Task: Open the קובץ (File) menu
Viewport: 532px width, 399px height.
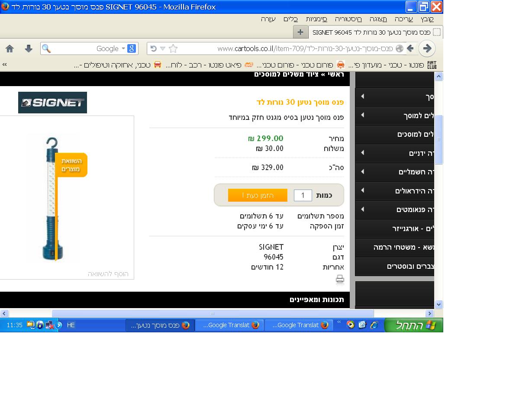Action: coord(427,19)
